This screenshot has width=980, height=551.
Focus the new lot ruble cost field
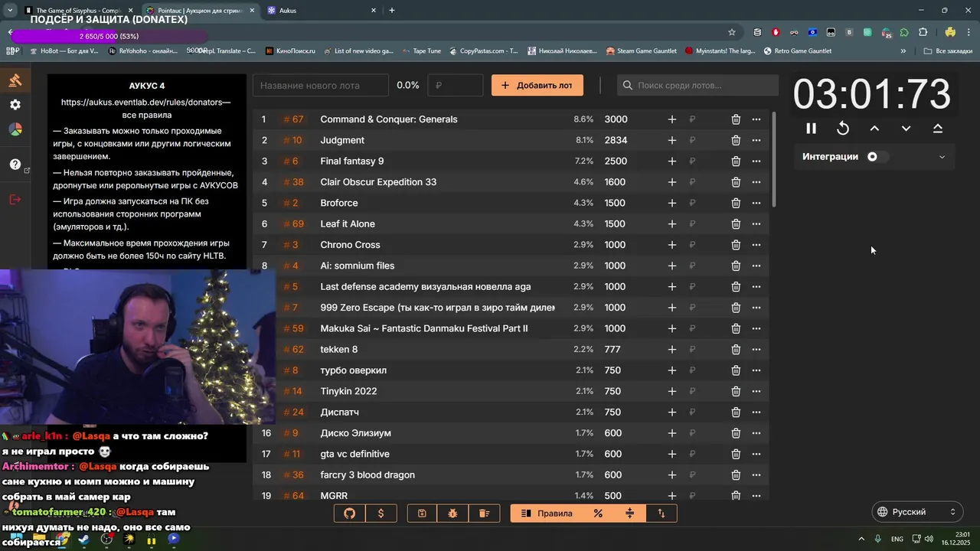pyautogui.click(x=456, y=85)
